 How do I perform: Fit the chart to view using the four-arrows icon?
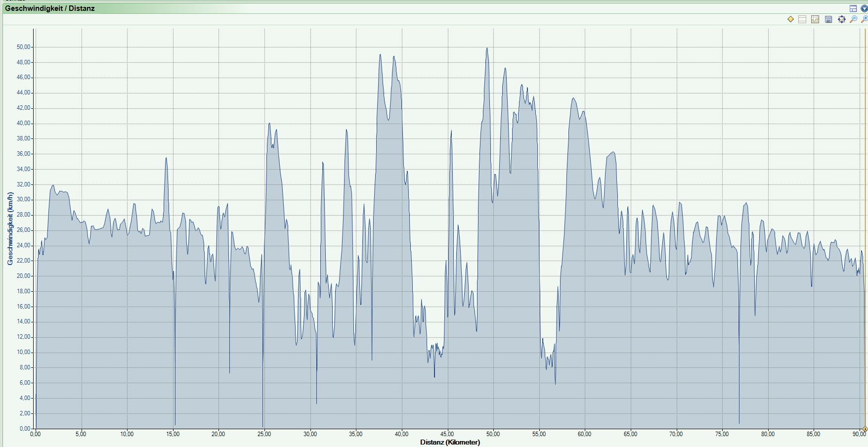click(841, 19)
